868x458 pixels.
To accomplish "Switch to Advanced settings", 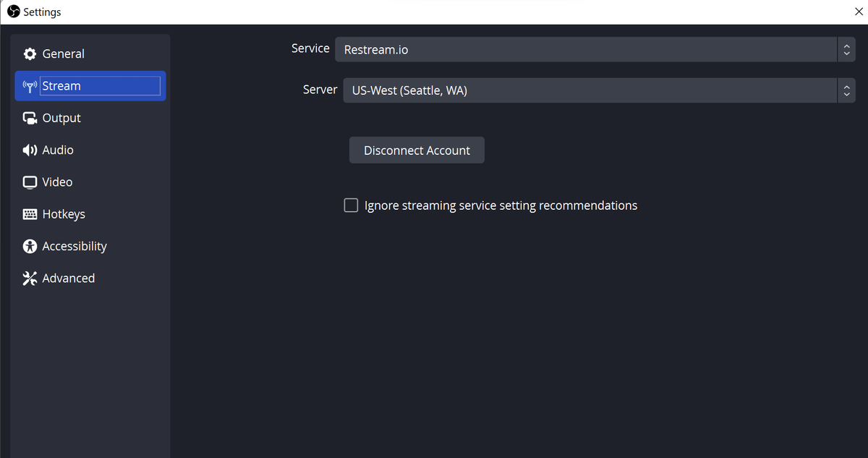I will [90, 278].
